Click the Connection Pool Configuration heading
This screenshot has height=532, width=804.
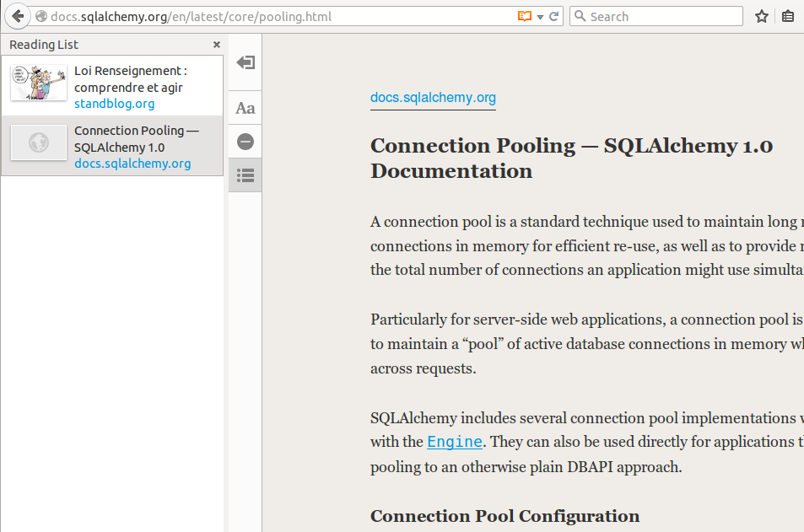coord(505,516)
